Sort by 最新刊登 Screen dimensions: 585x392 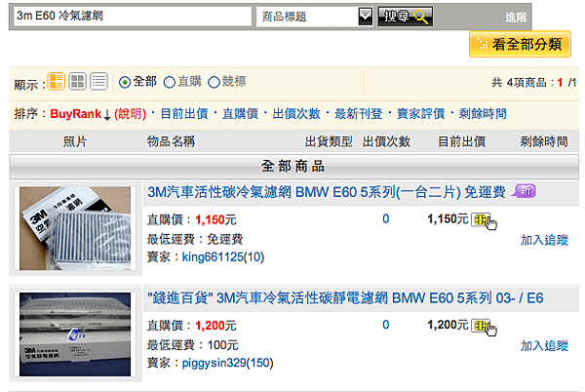point(359,114)
